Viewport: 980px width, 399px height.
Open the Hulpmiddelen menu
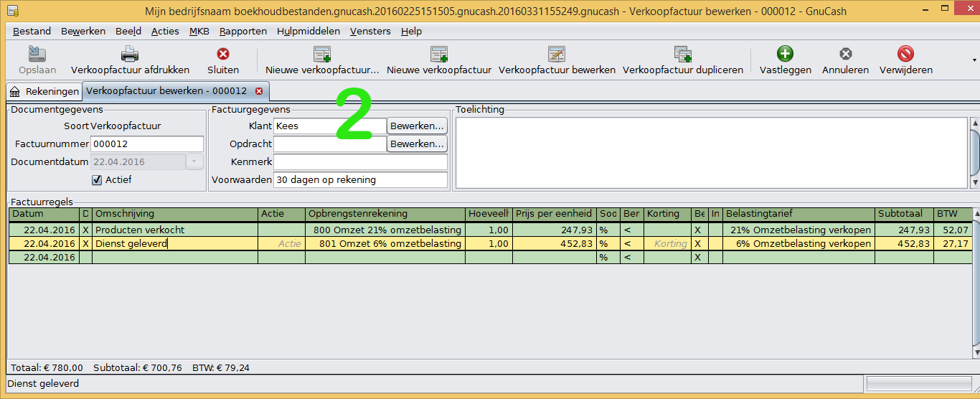(x=308, y=31)
